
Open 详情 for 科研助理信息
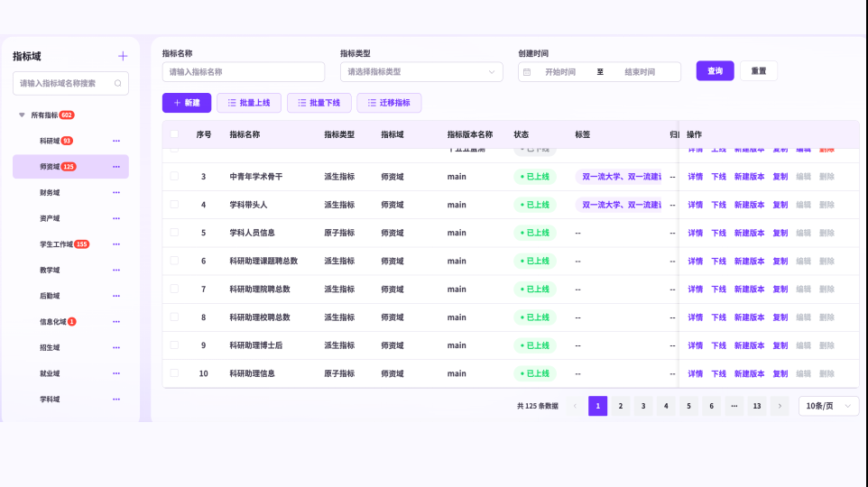696,373
